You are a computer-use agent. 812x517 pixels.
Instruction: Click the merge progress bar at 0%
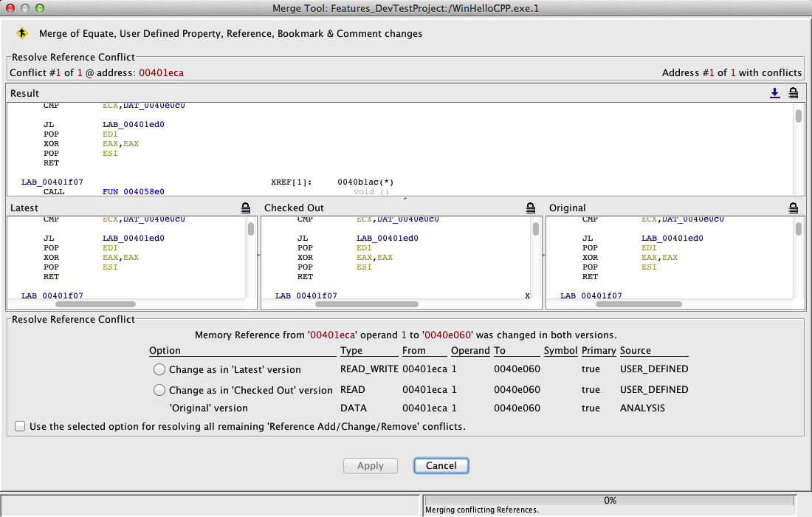click(x=610, y=500)
